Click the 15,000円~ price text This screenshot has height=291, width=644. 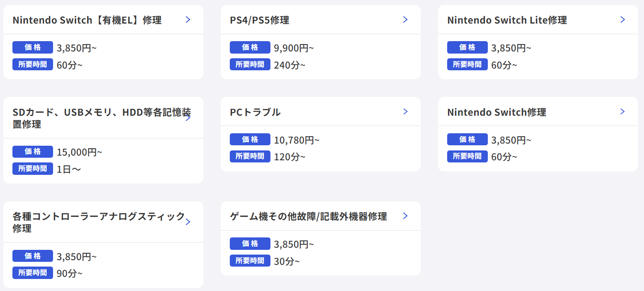[80, 152]
